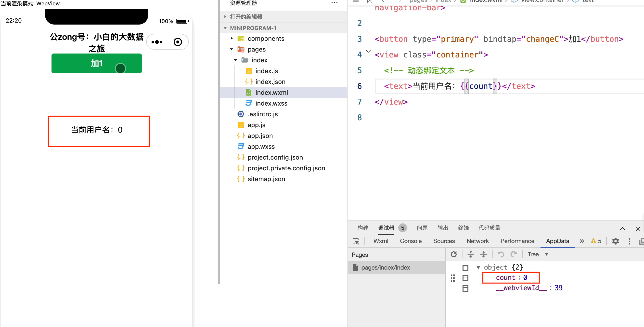Edit the count value 0 in AppData
Image resolution: width=644 pixels, height=327 pixels.
[x=525, y=277]
